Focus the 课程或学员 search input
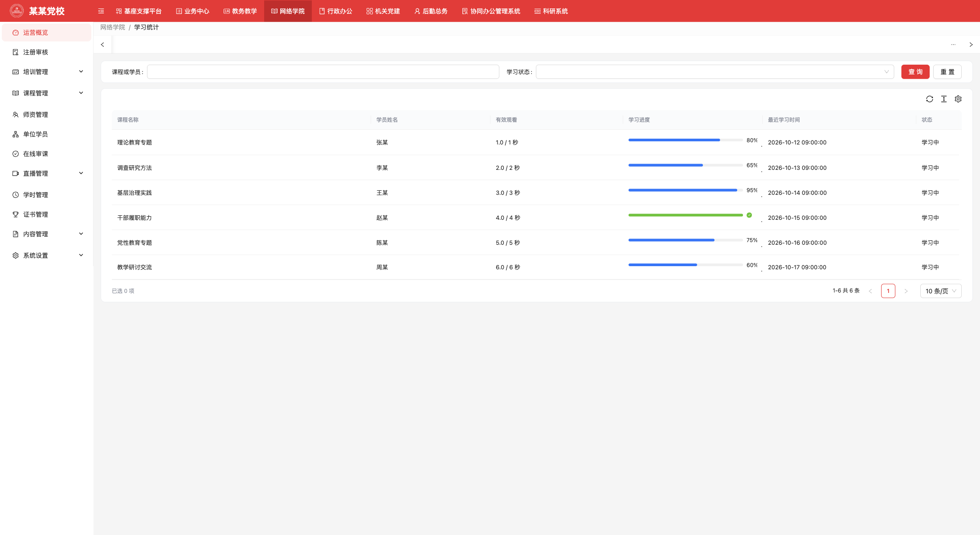Screen dimensions: 980x535 323,72
